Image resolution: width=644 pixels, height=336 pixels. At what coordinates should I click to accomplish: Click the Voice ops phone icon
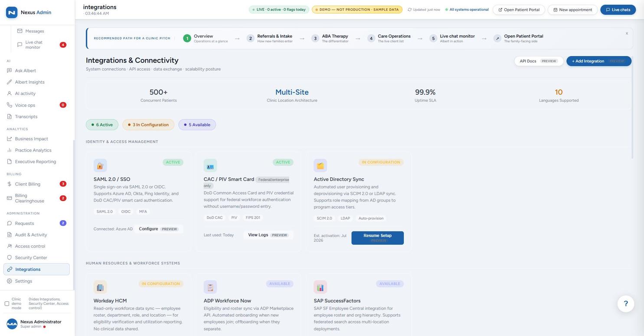(10, 105)
